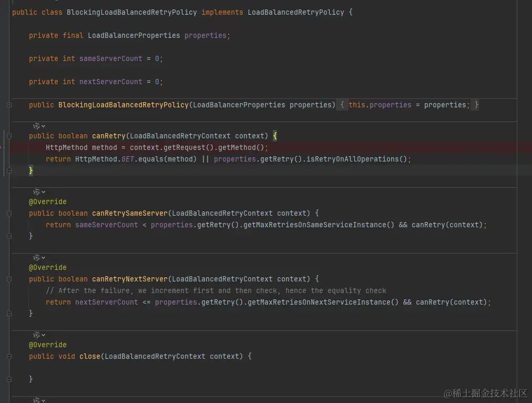Click the @Override annotation above canRetrySameServer

[47, 201]
